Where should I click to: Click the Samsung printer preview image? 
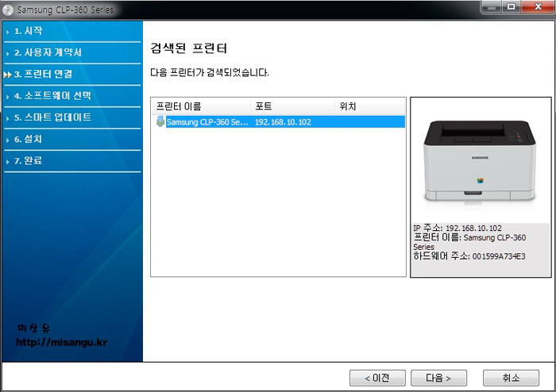[480, 161]
